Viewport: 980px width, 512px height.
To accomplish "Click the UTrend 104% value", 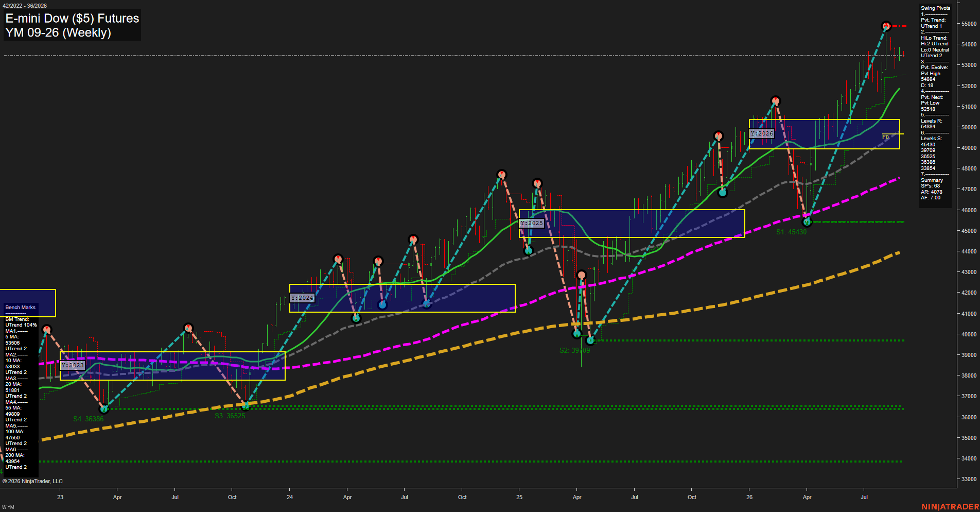I will tap(21, 325).
